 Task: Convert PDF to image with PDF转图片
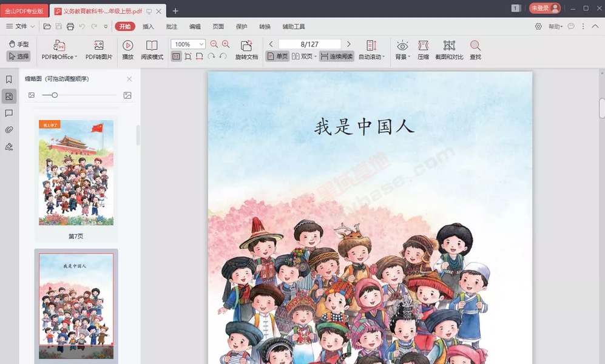point(99,50)
